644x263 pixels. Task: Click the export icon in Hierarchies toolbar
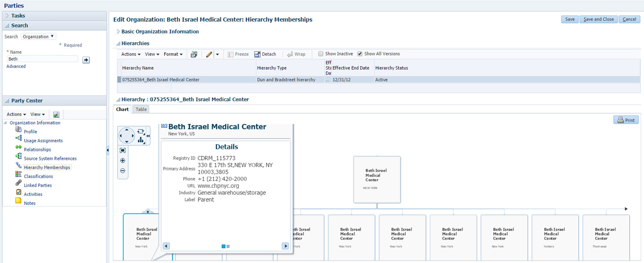pyautogui.click(x=194, y=54)
